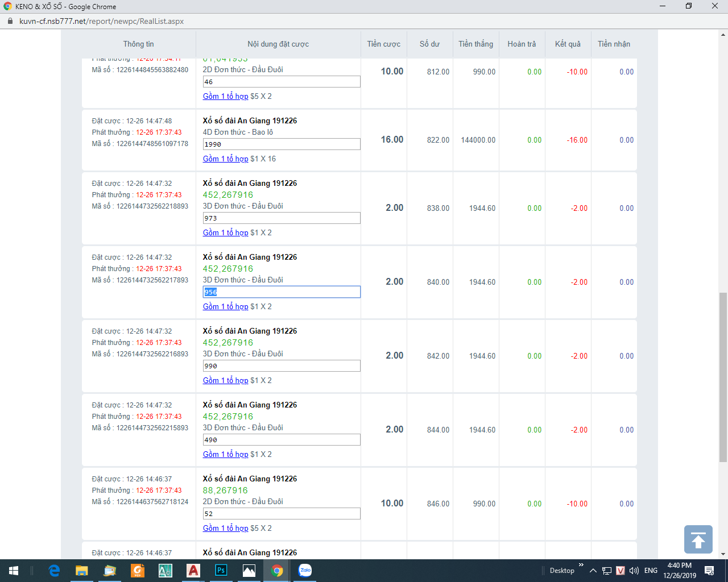Click the input field containing 956
The height and width of the screenshot is (582, 728).
[282, 292]
